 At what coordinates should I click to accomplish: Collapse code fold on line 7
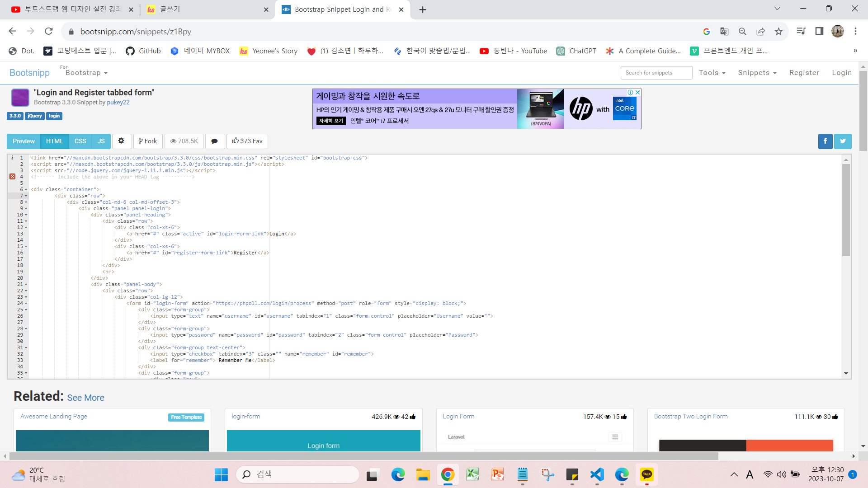pyautogui.click(x=26, y=196)
